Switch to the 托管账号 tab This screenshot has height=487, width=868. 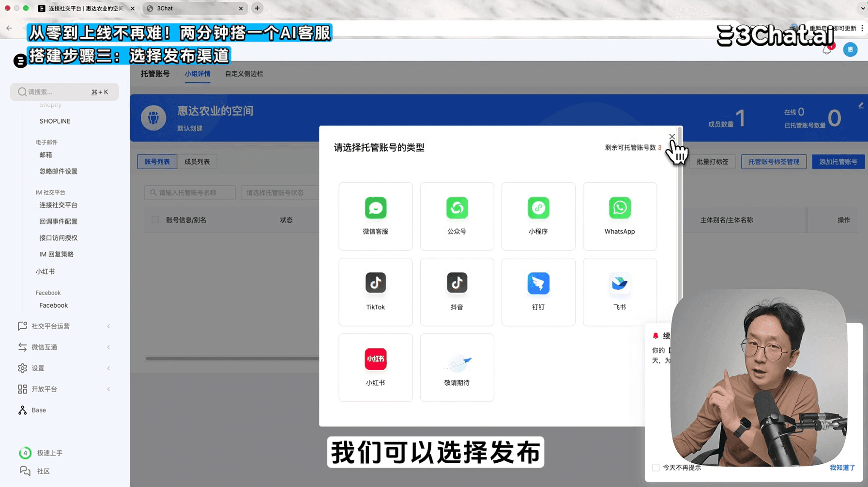coord(155,74)
